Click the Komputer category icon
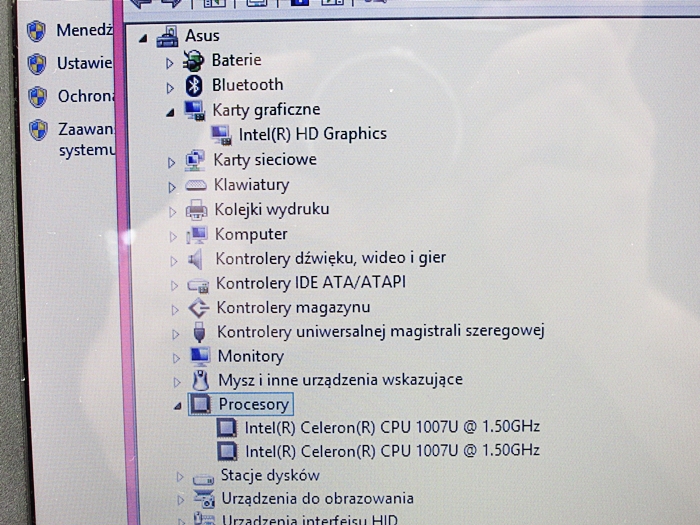Screen dimensions: 700x525 pos(197,235)
